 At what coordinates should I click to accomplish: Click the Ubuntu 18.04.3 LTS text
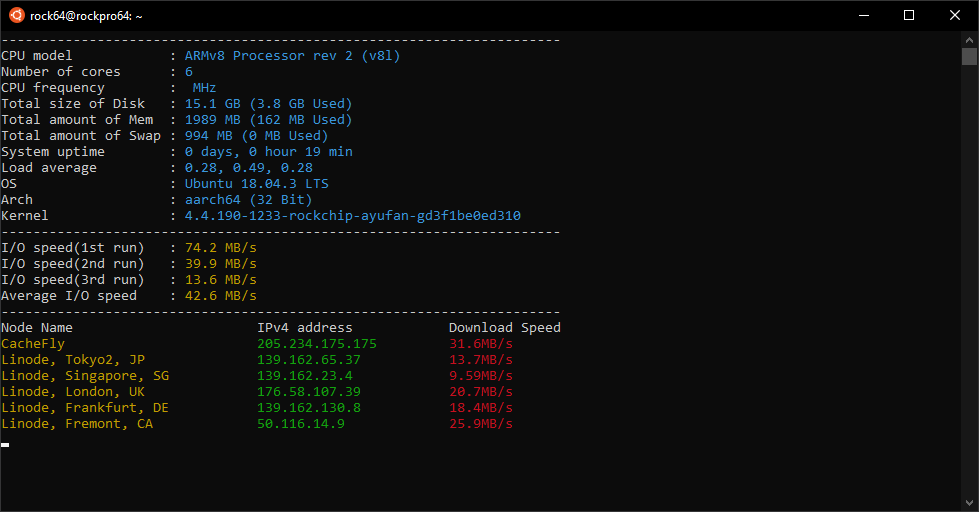pos(256,184)
